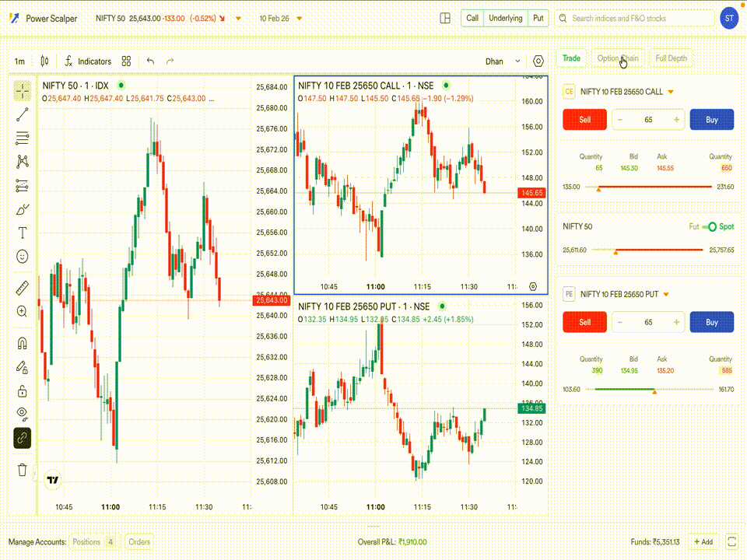Open the Dhan broker dropdown
Viewport: 747px width, 560px height.
[x=503, y=61]
